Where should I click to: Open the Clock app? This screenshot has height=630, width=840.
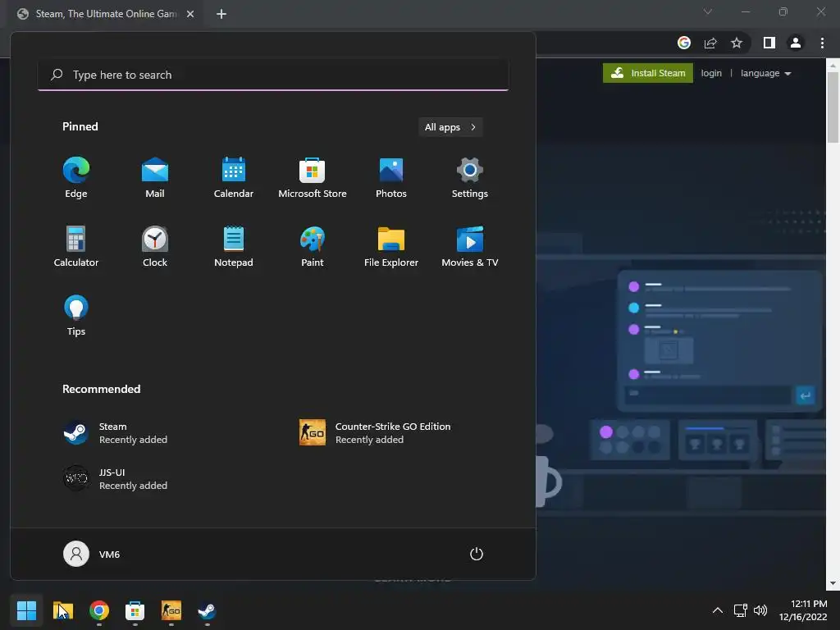point(155,246)
